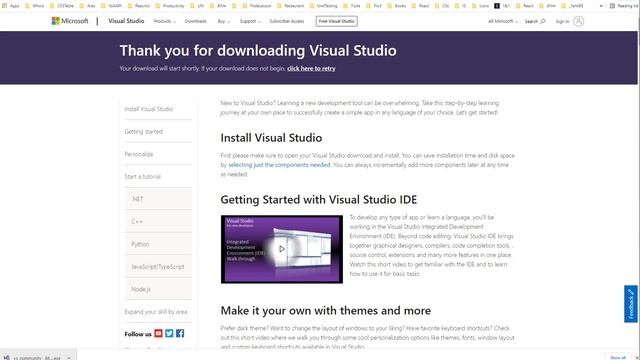
Task: Click the Install Visual Studio heading
Action: (x=271, y=138)
